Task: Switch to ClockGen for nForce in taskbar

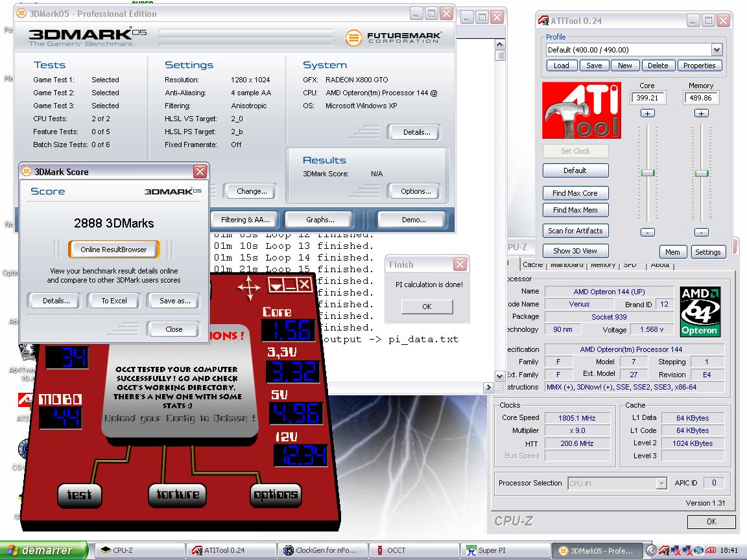Action: click(x=323, y=550)
